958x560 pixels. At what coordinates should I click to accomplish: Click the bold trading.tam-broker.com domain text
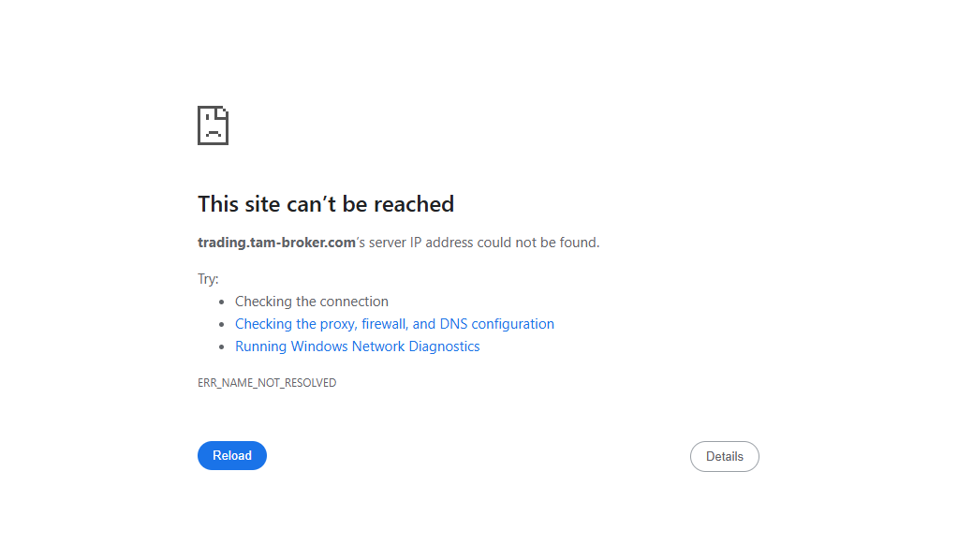276,243
